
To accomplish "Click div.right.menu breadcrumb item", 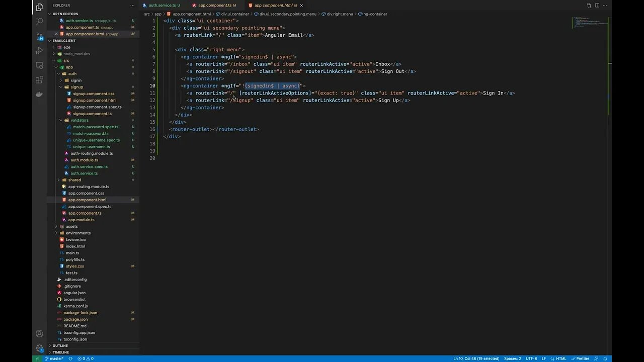I will pyautogui.click(x=337, y=14).
